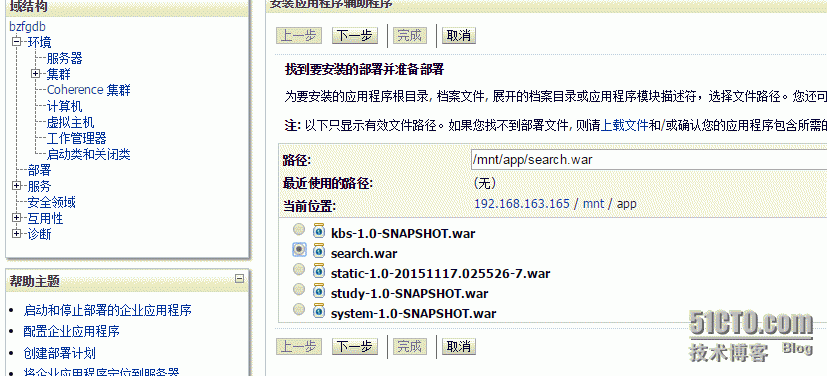
Task: Click bottom 完成 button
Action: pos(410,346)
